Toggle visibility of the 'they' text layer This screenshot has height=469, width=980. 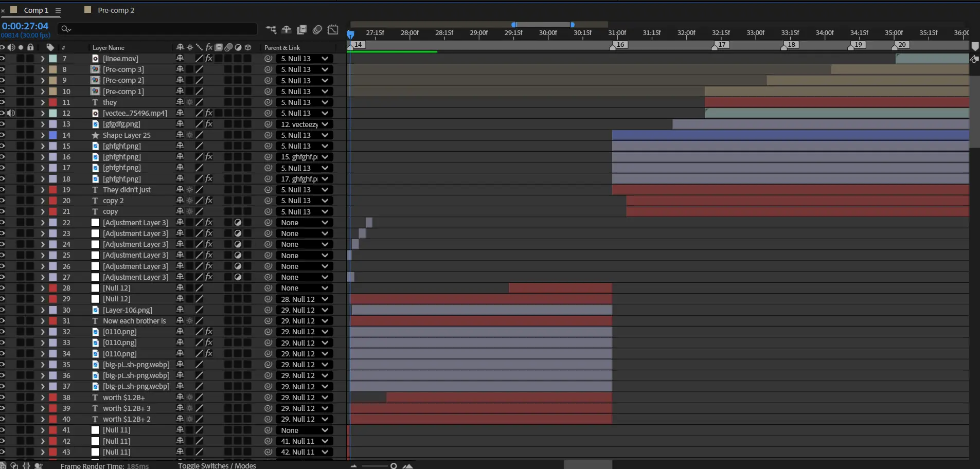(3, 102)
